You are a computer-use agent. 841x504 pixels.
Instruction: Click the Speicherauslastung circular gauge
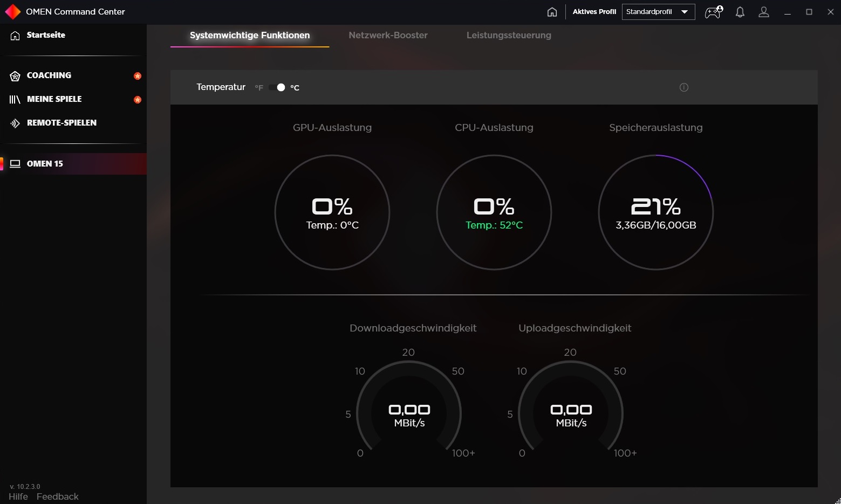point(656,212)
